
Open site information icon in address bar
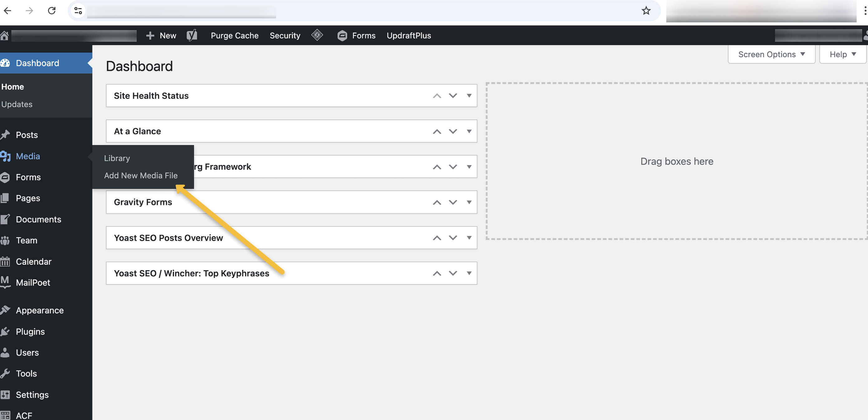tap(78, 11)
